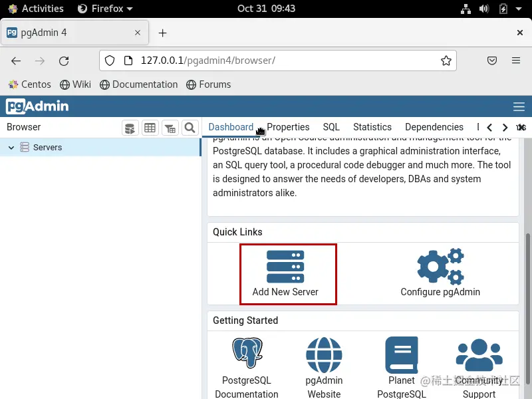
Task: Click the Servers group icon in tree
Action: [25, 147]
